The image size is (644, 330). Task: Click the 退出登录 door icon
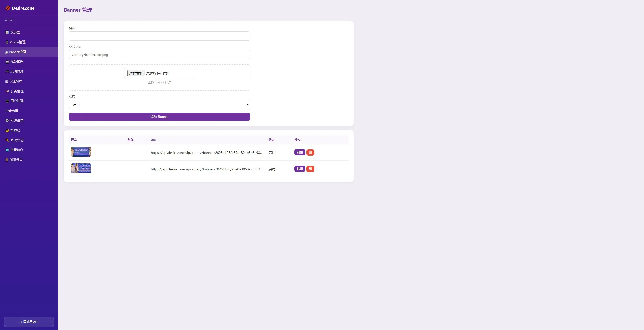tap(7, 160)
